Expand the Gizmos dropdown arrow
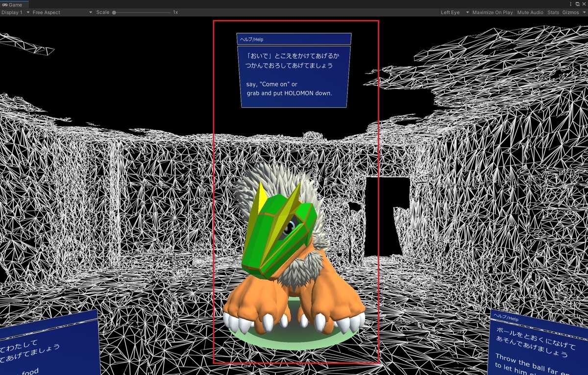 [x=584, y=12]
